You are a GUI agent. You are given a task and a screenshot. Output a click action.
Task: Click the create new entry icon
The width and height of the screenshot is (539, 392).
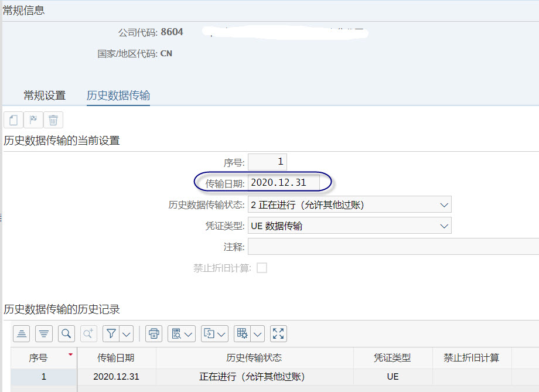[13, 120]
